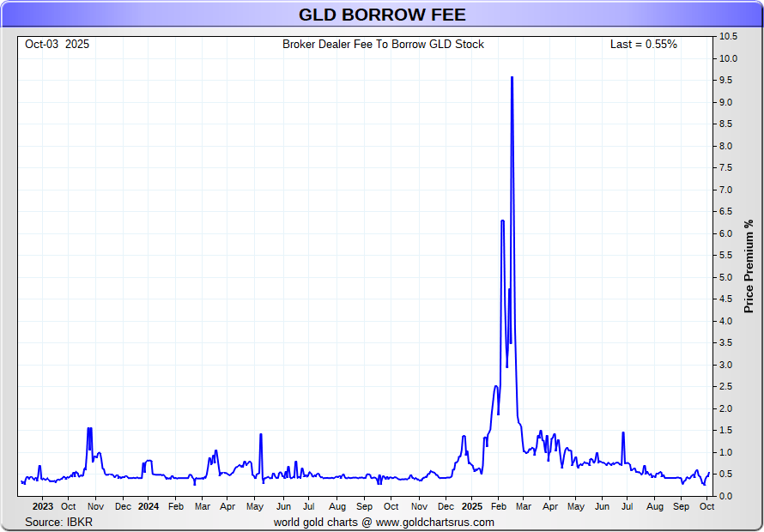Click the Oct label right after 2023

coord(68,506)
